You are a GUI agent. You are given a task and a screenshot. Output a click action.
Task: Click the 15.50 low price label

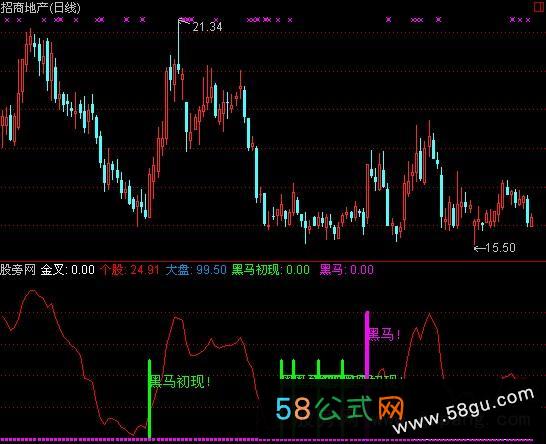tap(500, 248)
